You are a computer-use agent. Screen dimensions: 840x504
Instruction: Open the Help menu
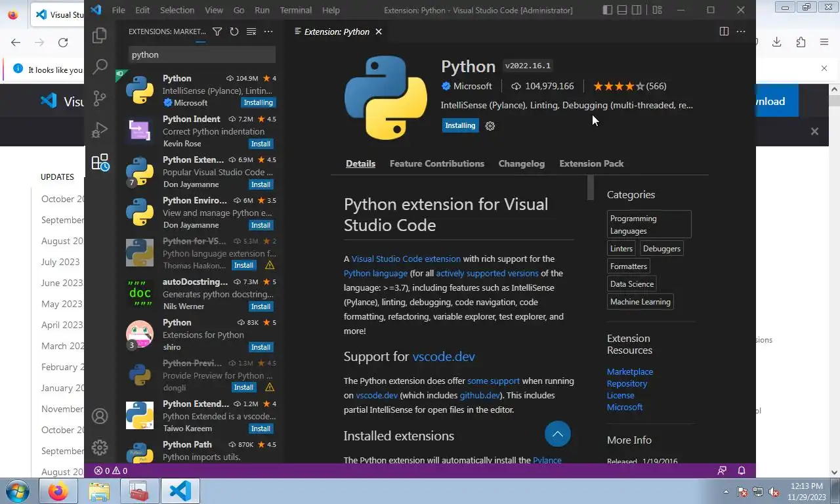331,10
